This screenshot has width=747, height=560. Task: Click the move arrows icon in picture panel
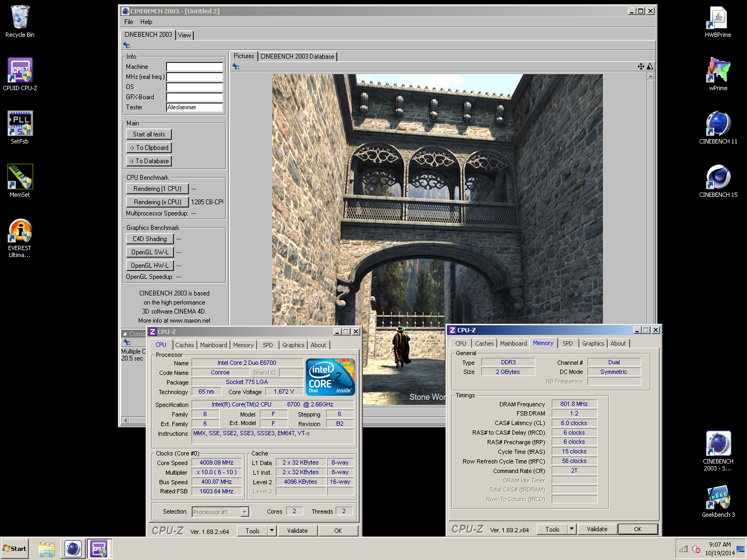pyautogui.click(x=641, y=67)
